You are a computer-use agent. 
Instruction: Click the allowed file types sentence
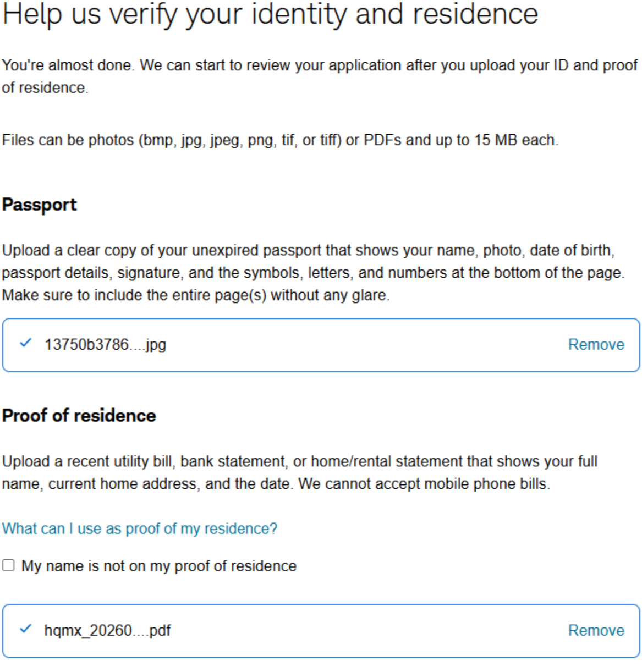[280, 140]
